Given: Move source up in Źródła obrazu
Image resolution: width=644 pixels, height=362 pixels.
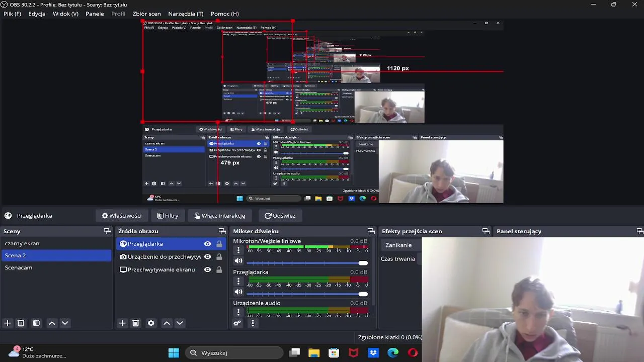Looking at the screenshot, I should (x=167, y=323).
